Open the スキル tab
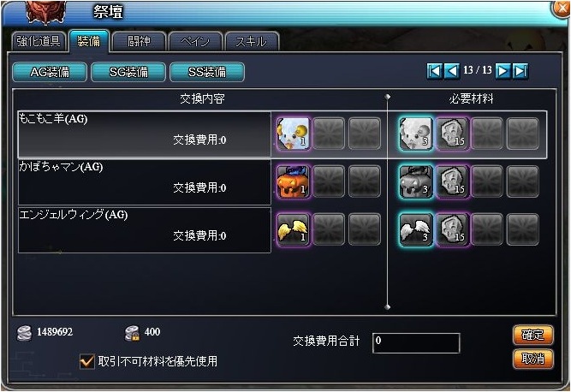 252,41
